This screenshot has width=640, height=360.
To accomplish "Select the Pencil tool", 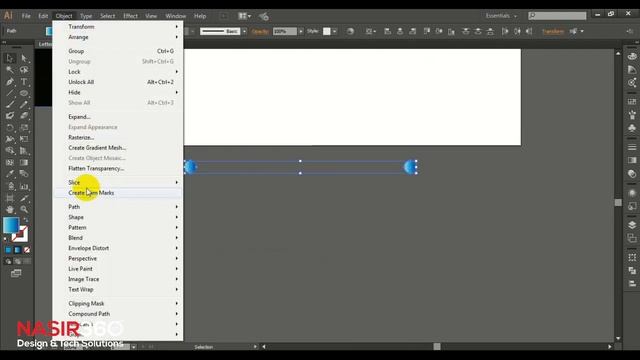I will tap(24, 104).
